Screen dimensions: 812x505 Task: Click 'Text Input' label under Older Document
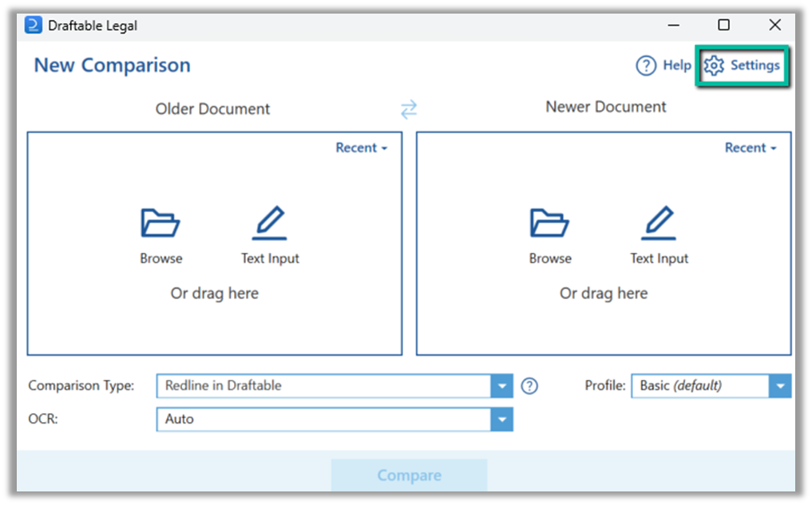(271, 258)
